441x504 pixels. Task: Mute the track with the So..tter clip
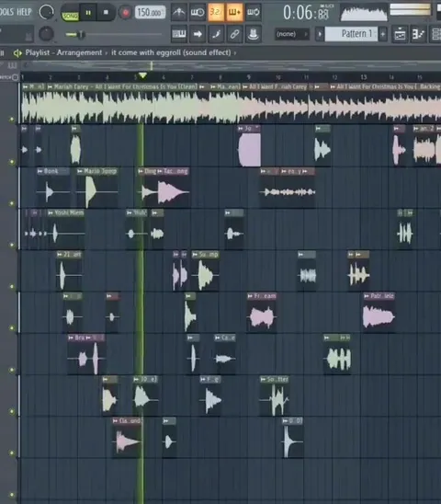(x=12, y=411)
